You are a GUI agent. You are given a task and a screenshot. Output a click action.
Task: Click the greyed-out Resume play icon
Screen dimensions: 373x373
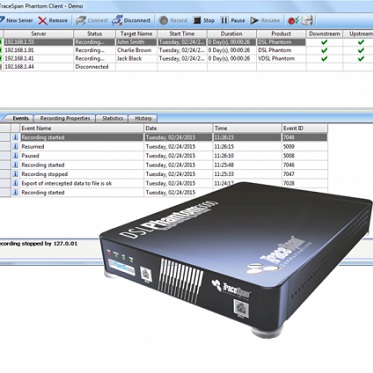point(255,21)
